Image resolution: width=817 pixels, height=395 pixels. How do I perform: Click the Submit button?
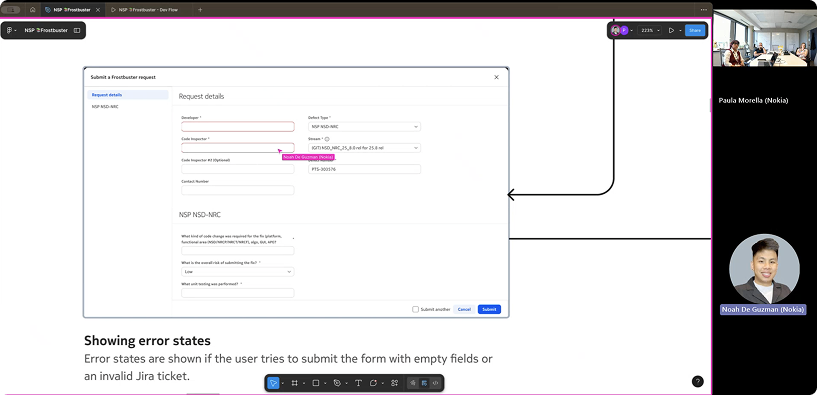[x=489, y=310]
